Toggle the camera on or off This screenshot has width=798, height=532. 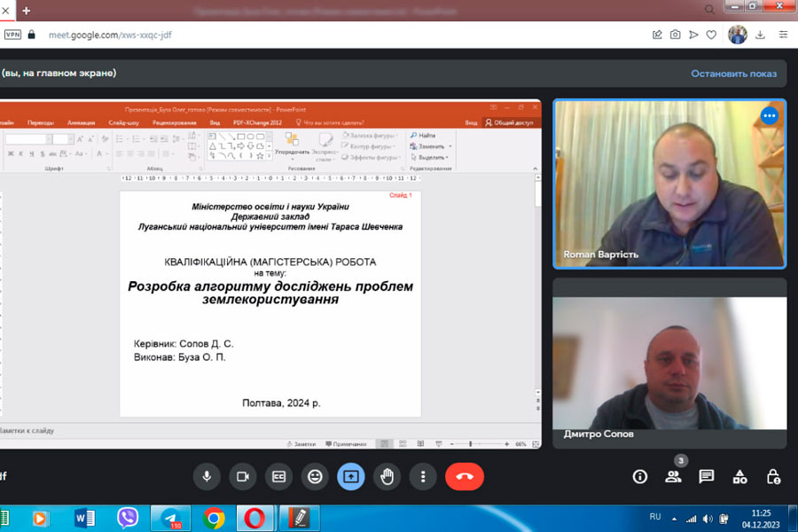click(243, 476)
